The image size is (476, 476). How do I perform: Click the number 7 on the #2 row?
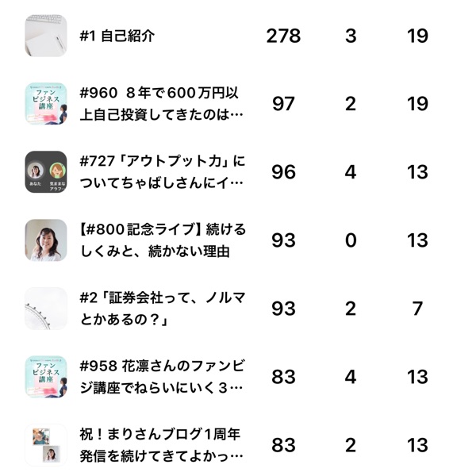417,309
